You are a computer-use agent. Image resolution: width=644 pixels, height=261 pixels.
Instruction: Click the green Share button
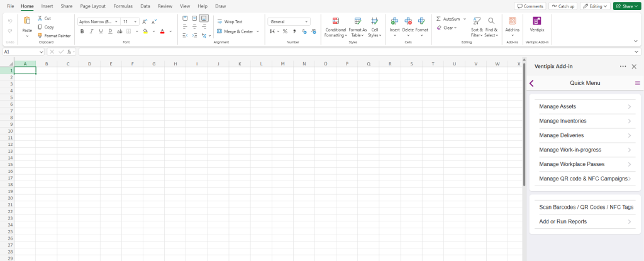coord(626,6)
